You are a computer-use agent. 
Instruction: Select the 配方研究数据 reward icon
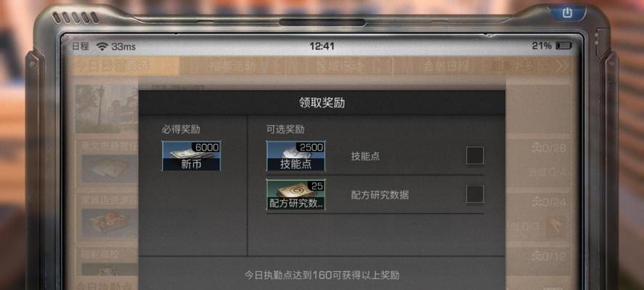(x=296, y=194)
